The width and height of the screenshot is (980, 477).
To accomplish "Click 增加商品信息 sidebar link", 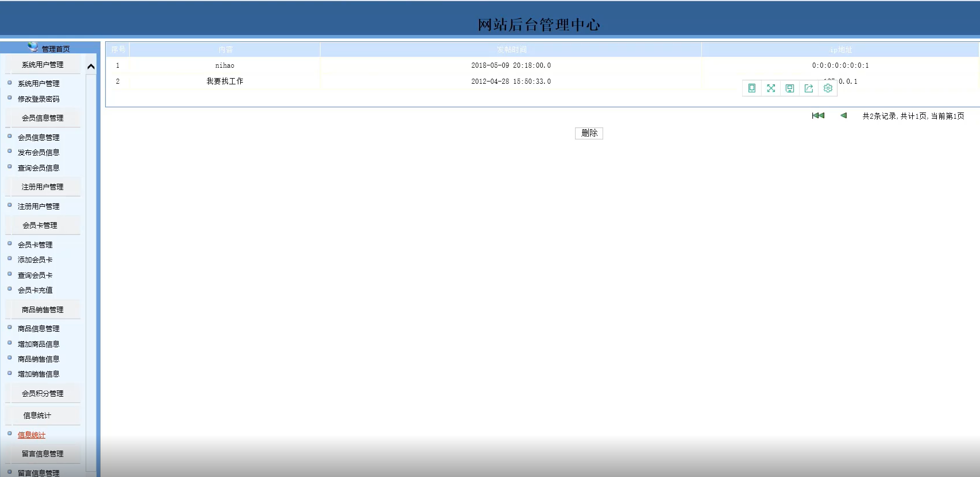I will (38, 344).
